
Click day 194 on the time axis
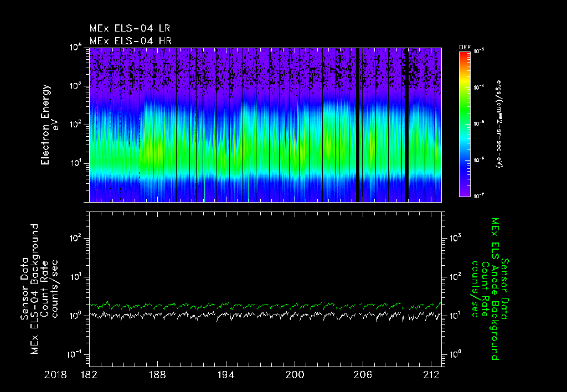[x=226, y=375]
